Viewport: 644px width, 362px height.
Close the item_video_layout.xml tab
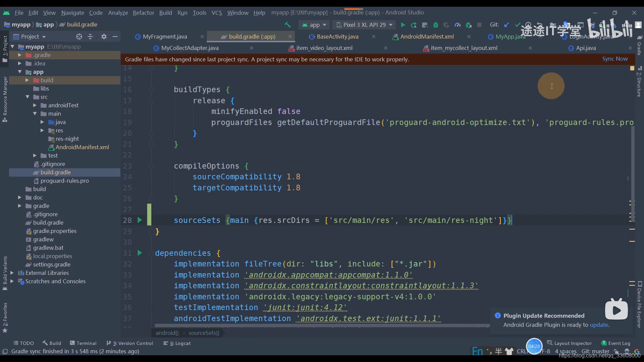[386, 48]
